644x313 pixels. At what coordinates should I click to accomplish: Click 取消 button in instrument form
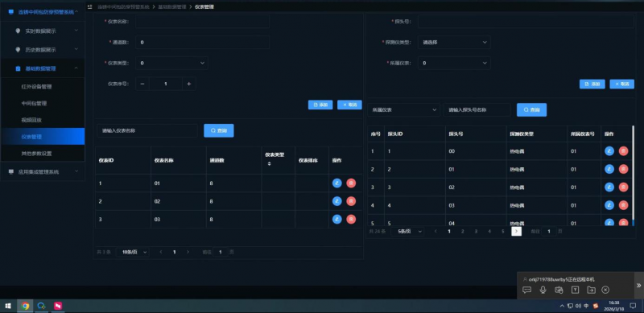coord(349,105)
